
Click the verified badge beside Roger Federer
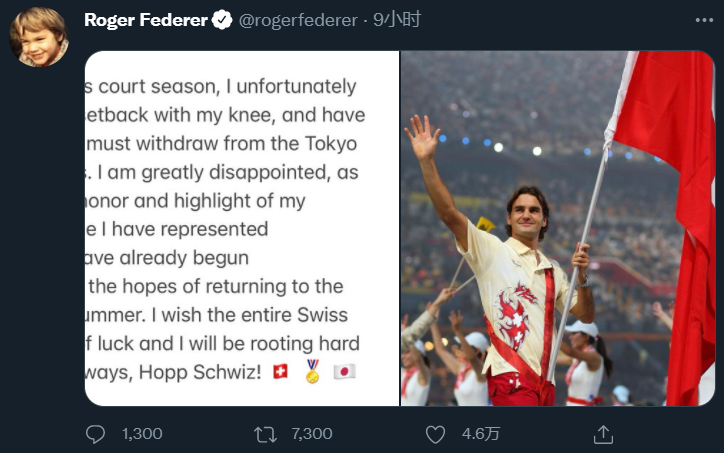(222, 20)
